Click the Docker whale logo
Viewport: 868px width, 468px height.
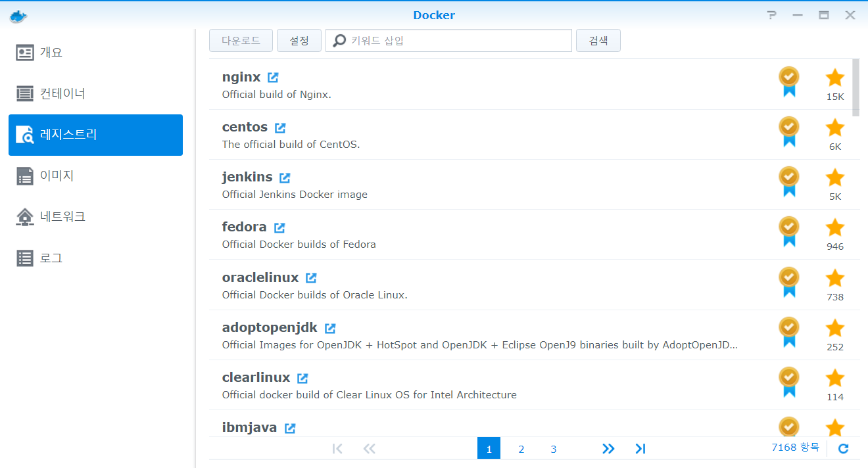point(19,16)
